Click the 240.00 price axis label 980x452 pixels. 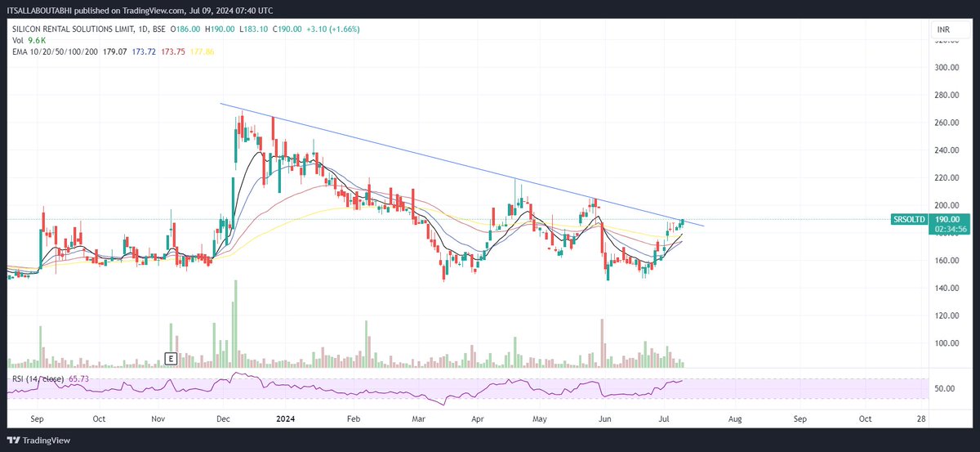947,150
